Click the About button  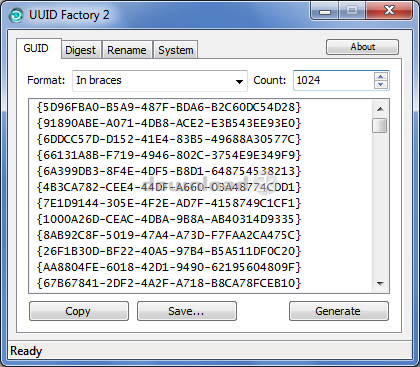(x=362, y=47)
